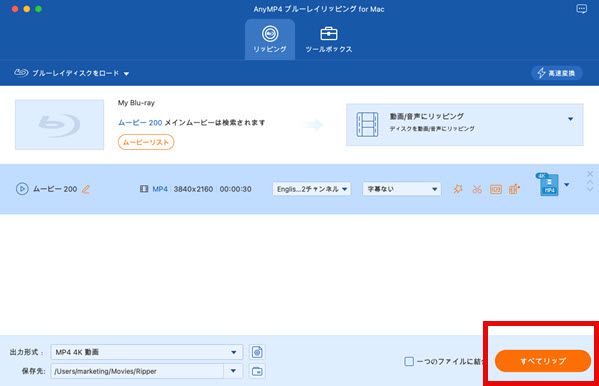599x386 pixels.
Task: Click the 3840x2160 resolution text
Action: click(x=193, y=189)
